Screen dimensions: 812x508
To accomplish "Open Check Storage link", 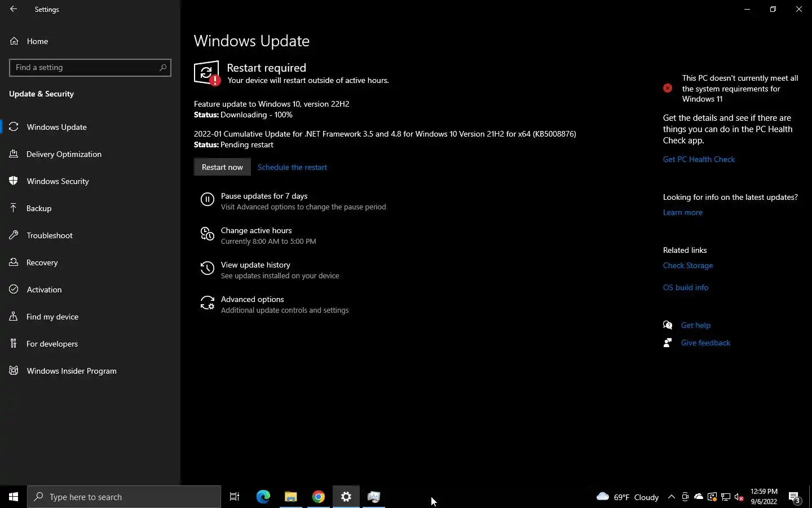I will 688,265.
